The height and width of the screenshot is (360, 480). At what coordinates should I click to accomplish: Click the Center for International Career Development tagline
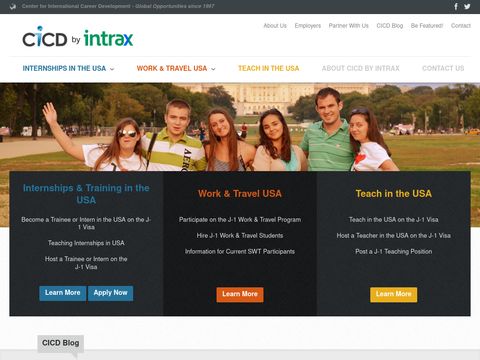[118, 6]
